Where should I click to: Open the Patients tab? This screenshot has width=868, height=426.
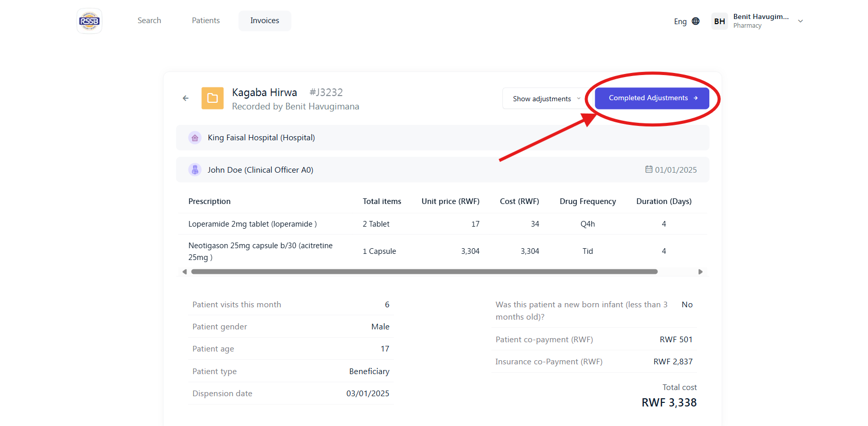click(x=206, y=21)
